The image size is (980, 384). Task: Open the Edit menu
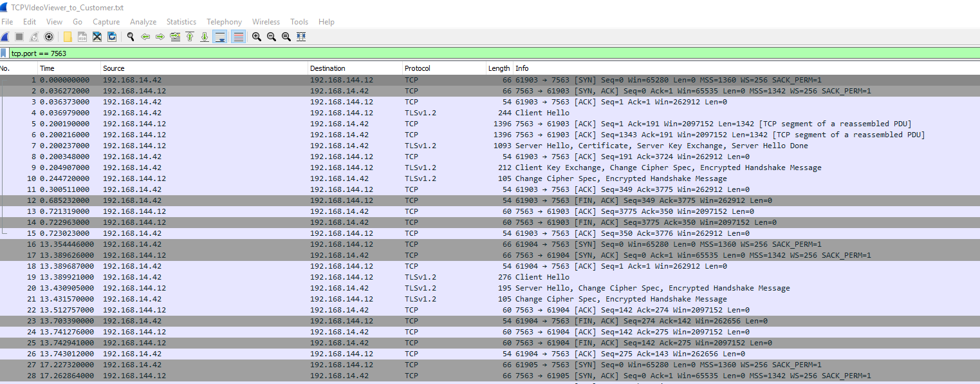(30, 22)
